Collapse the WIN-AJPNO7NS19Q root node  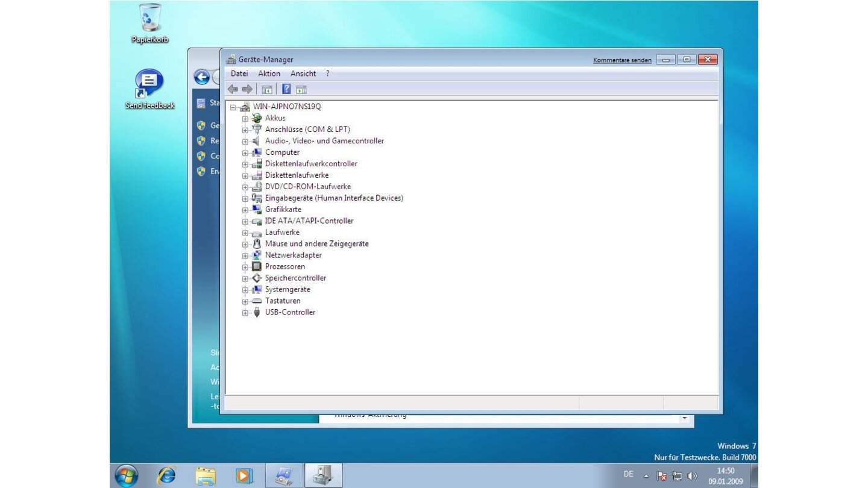[233, 107]
